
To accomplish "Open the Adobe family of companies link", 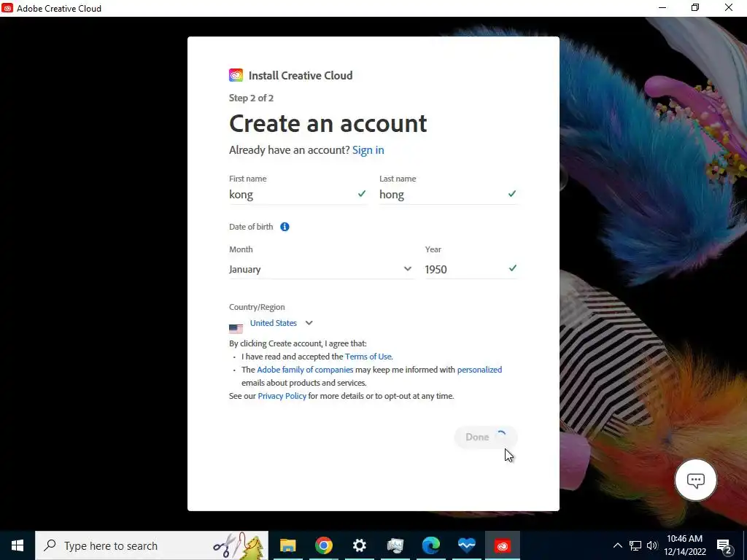I will click(x=305, y=370).
